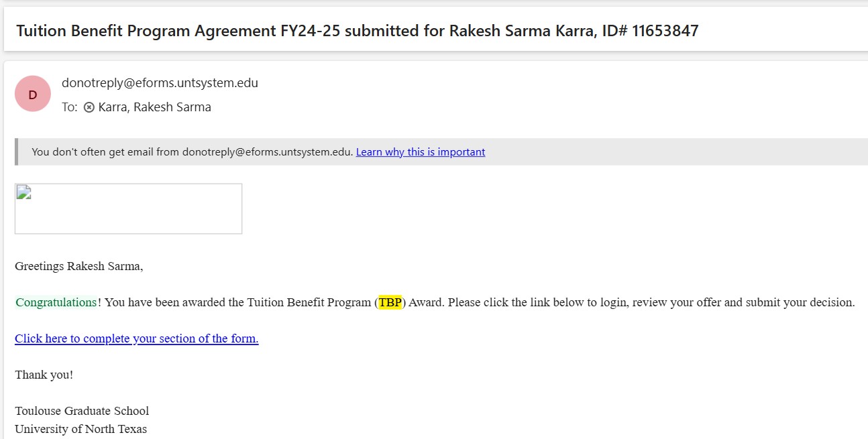Click the green highlighted word Congratulations
This screenshot has height=439, width=868.
tap(56, 302)
